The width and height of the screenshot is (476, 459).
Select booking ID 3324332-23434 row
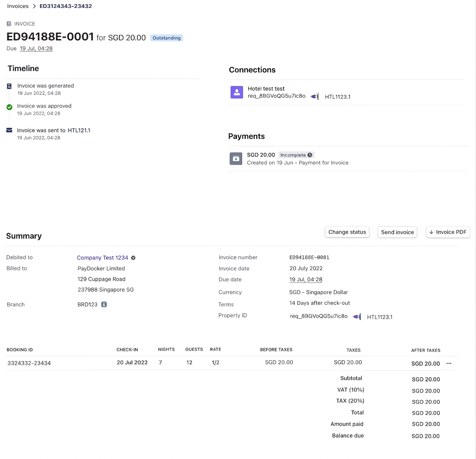29,363
